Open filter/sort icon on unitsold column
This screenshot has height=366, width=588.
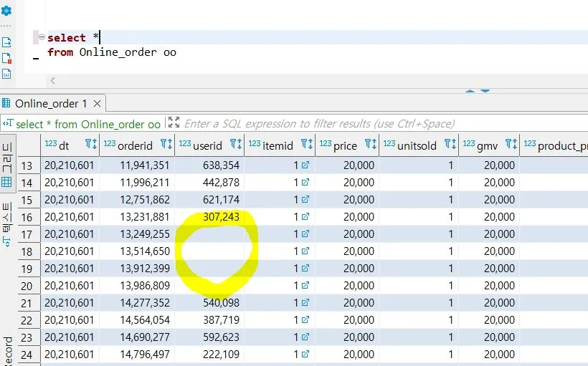click(x=450, y=144)
